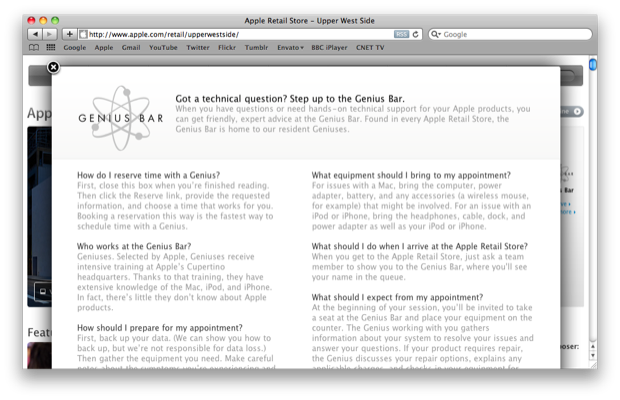Open the Apple bookmark

(x=104, y=47)
